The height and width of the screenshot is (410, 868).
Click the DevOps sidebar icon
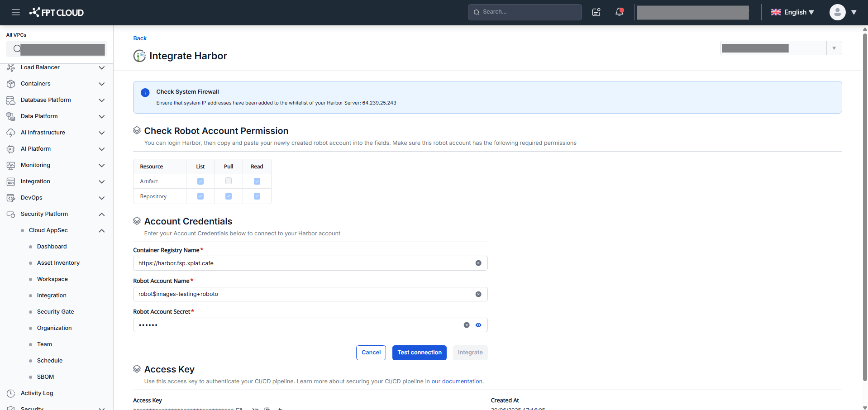point(11,198)
